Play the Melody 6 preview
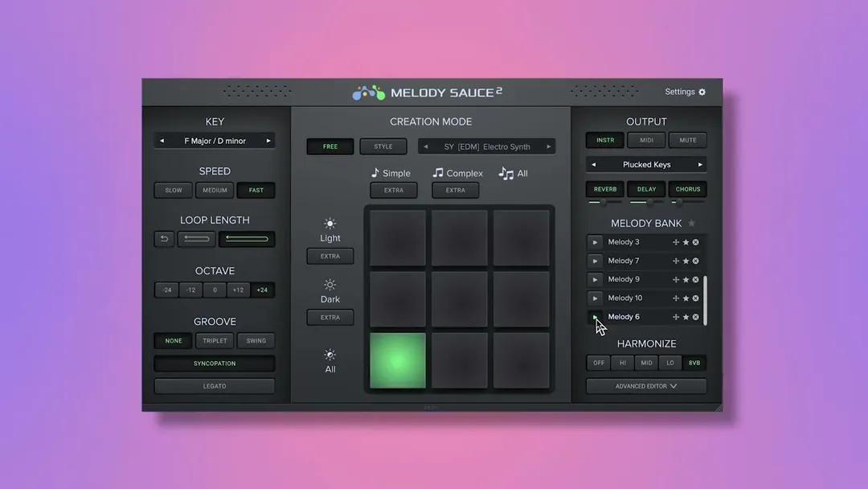The image size is (868, 489). point(595,316)
